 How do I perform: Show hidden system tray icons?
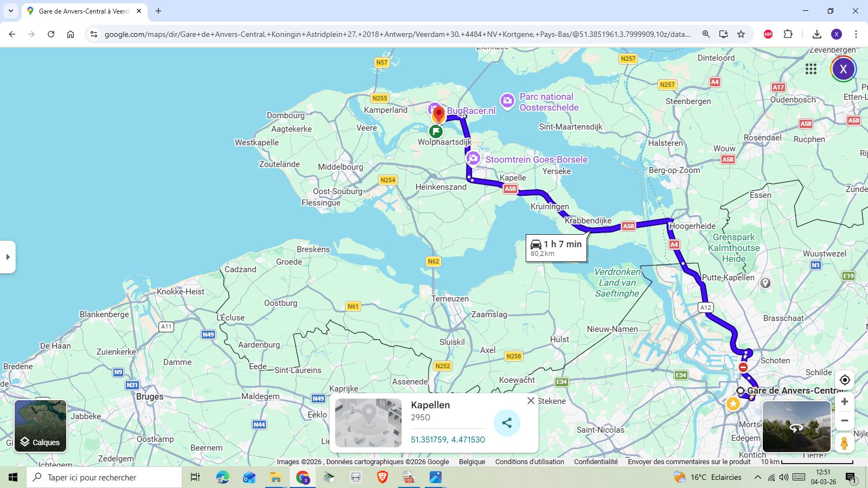(757, 477)
